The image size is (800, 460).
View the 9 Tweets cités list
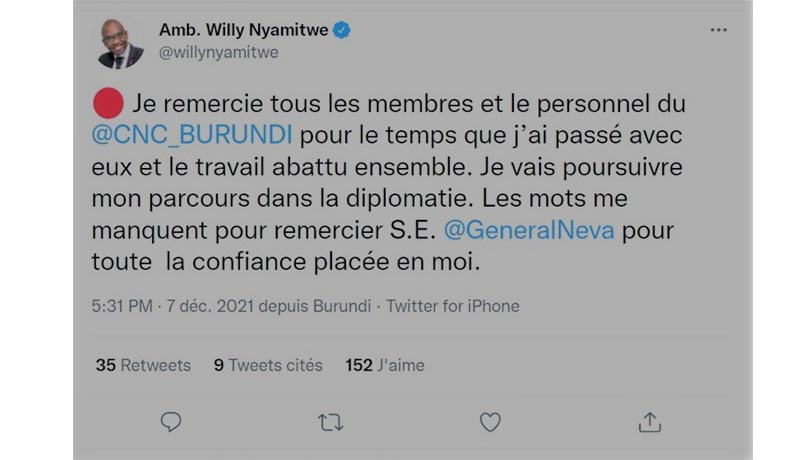point(268,365)
